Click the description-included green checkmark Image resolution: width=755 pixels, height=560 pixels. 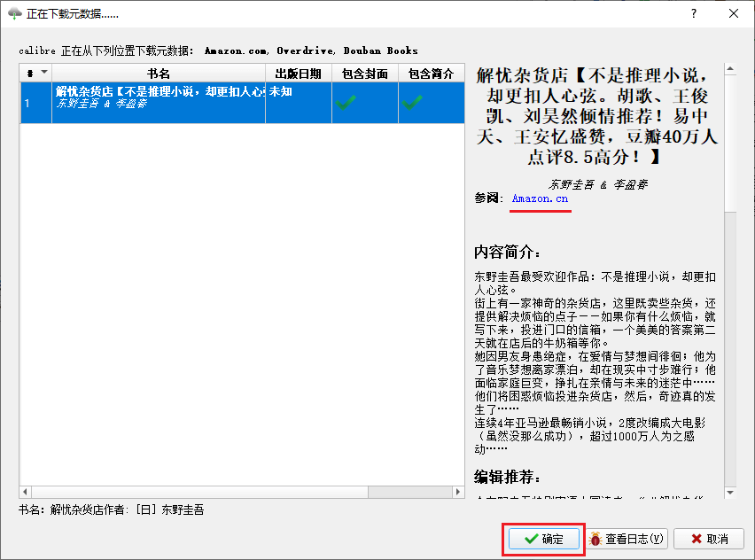(x=412, y=102)
